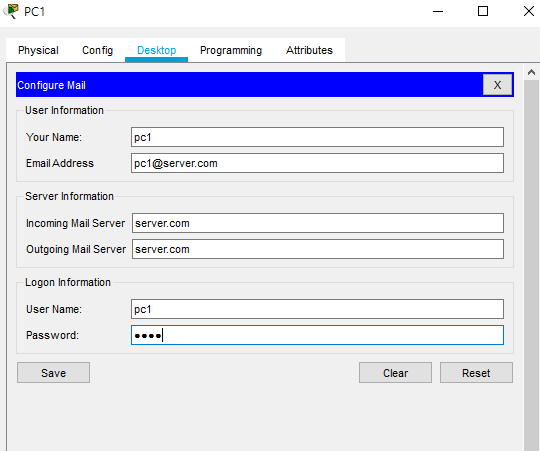Click the Incoming Mail Server field
This screenshot has height=451, width=540.
coord(318,223)
